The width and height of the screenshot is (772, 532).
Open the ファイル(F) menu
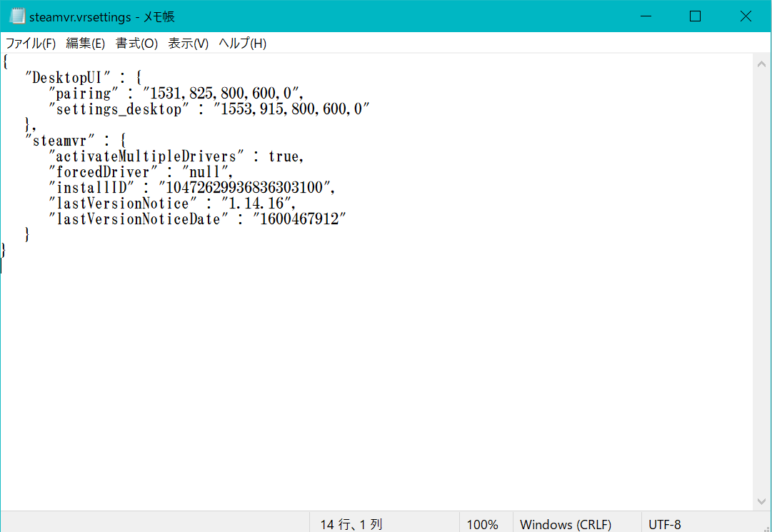(x=31, y=44)
